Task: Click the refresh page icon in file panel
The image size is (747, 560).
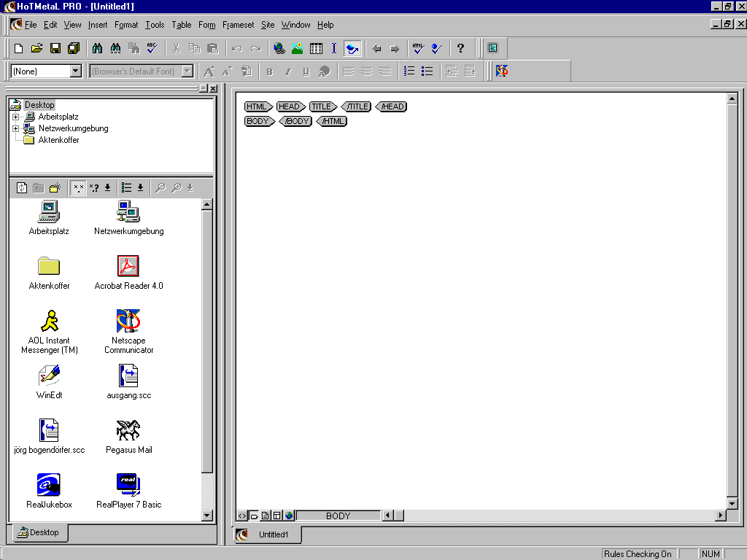Action: (x=22, y=187)
